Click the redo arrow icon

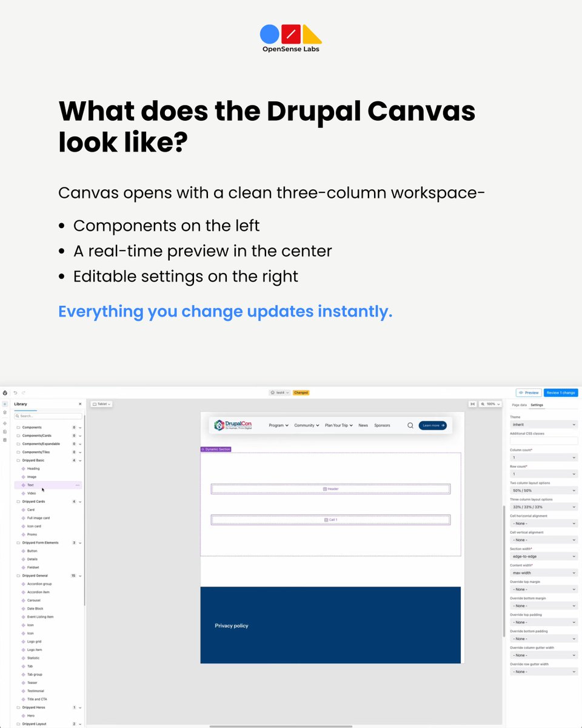click(24, 393)
